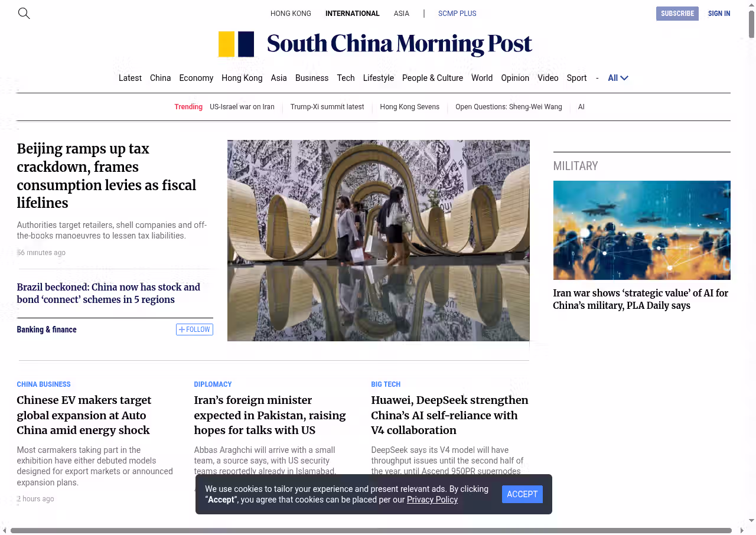Read the Brazil beckoned headline
The width and height of the screenshot is (756, 535).
[109, 293]
